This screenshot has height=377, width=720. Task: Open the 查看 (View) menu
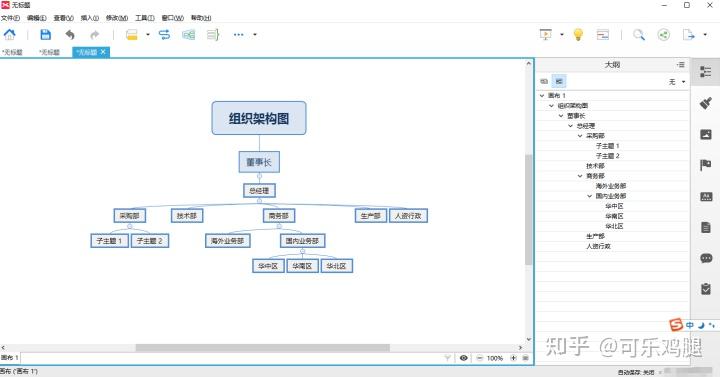click(x=63, y=18)
